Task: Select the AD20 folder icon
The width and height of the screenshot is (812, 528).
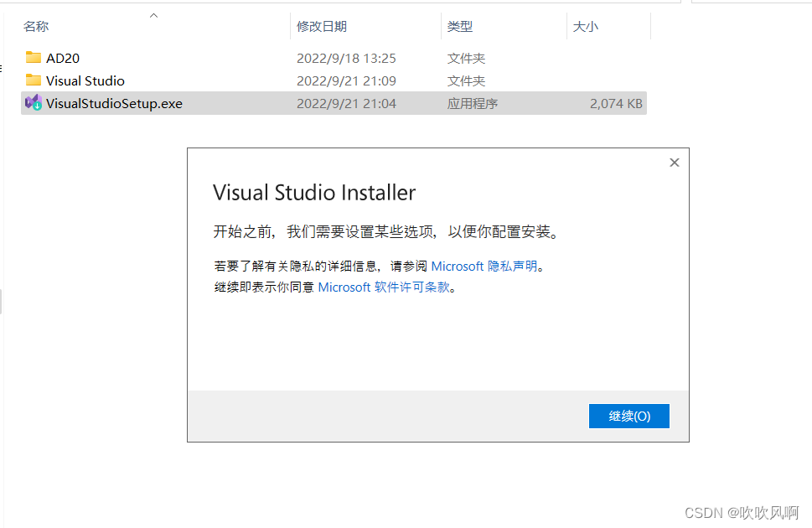Action: click(x=34, y=57)
